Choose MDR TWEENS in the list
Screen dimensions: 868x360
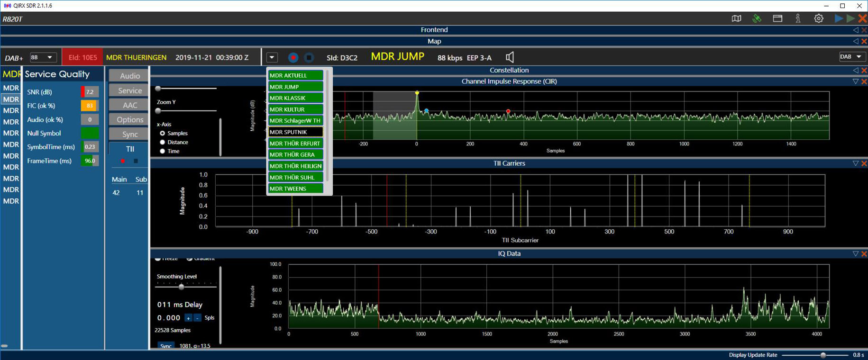[295, 189]
